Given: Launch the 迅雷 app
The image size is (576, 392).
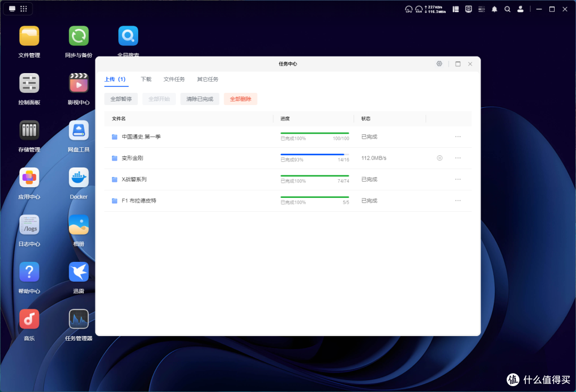Looking at the screenshot, I should (78, 272).
